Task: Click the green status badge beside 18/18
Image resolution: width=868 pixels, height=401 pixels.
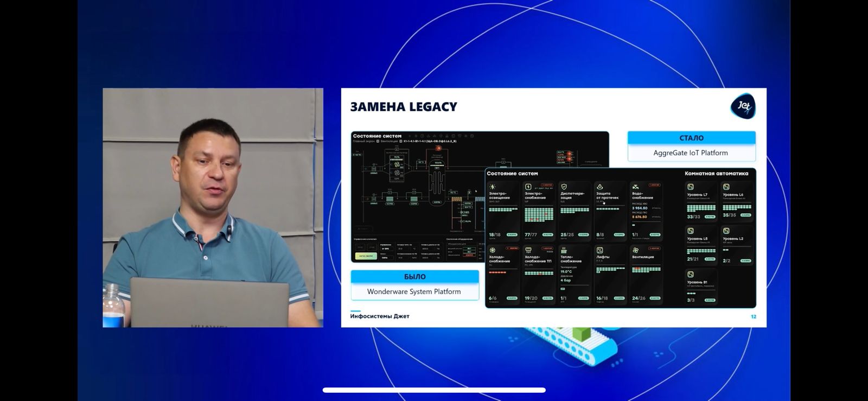Action: [512, 234]
